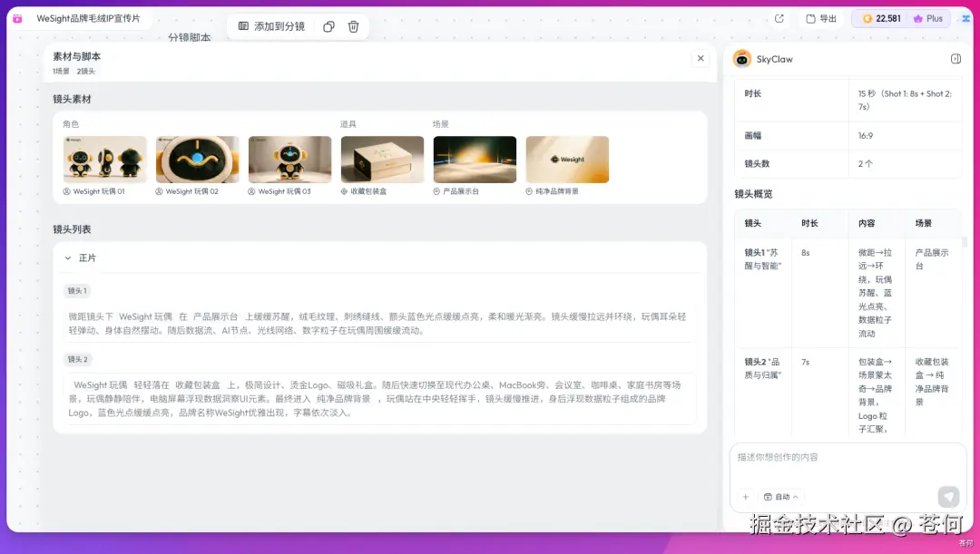The image size is (980, 554).
Task: Select WeSight 玩偶 03 thumbnail
Action: point(290,160)
